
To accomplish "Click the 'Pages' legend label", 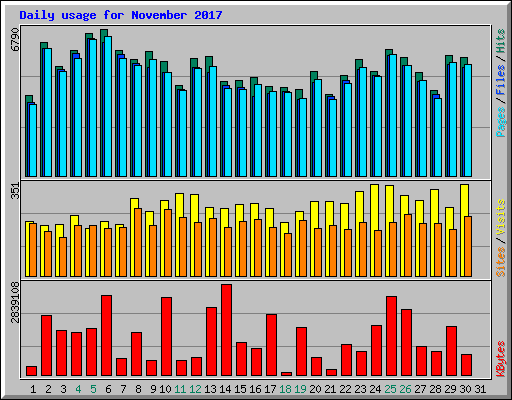I will (501, 122).
